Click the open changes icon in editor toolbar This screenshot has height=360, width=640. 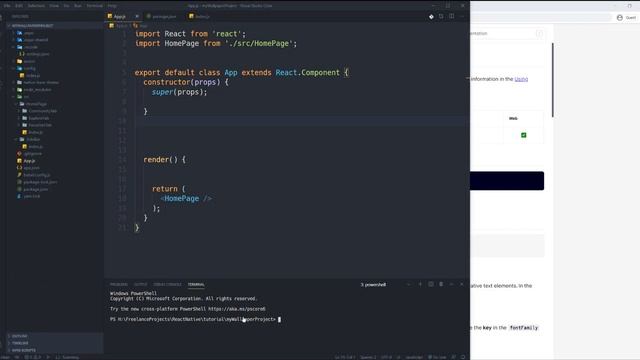(441, 16)
